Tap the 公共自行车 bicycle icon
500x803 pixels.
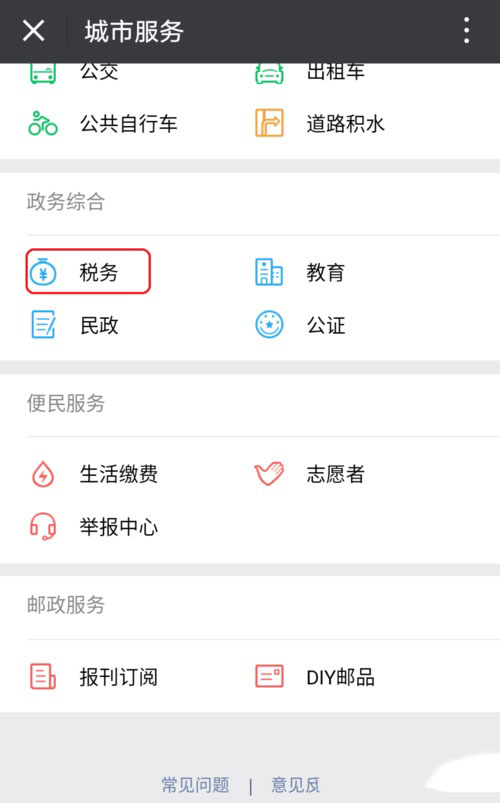(43, 123)
